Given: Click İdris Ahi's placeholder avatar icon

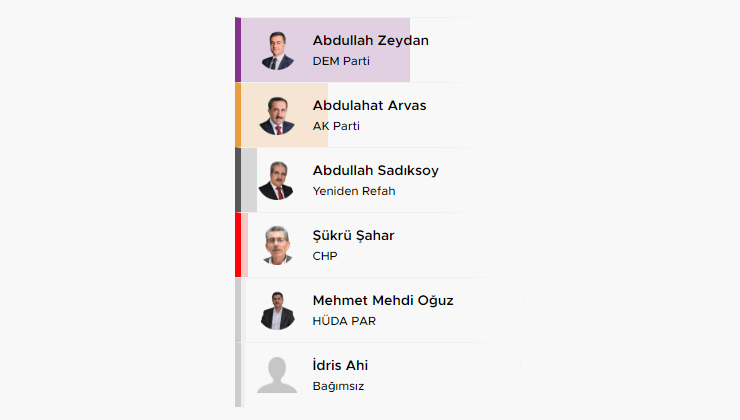Looking at the screenshot, I should point(277,375).
